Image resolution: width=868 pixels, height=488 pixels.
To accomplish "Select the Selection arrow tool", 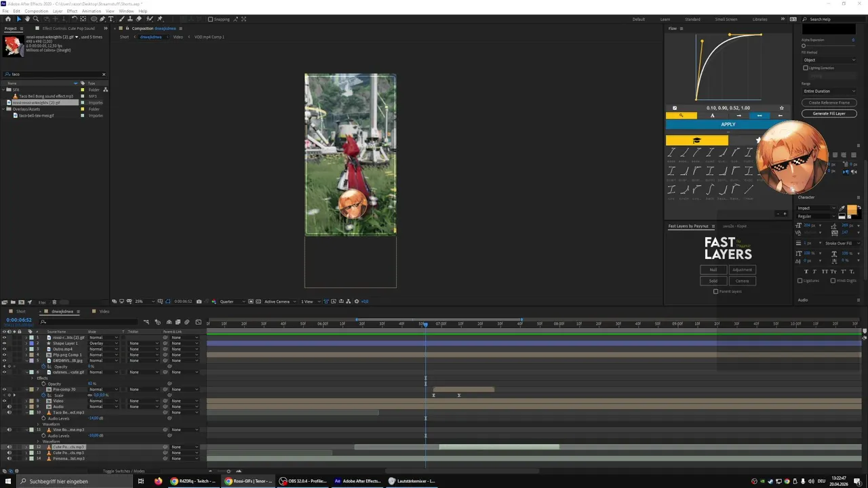I will pos(19,19).
